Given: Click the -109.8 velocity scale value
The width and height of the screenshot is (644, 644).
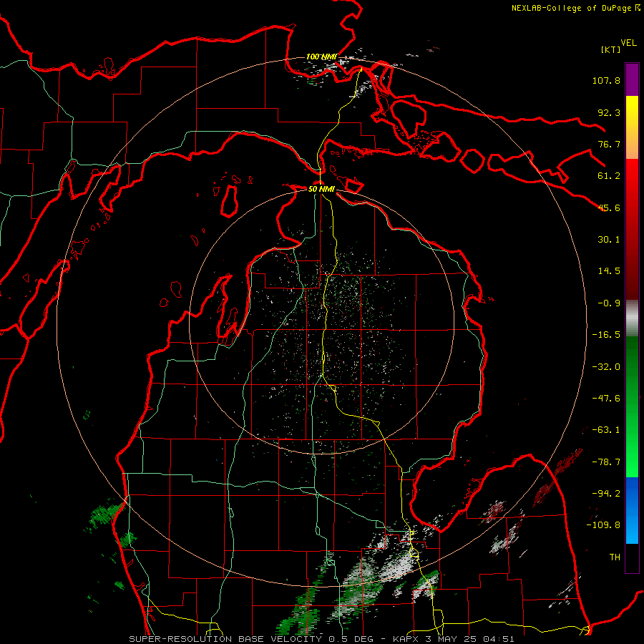Looking at the screenshot, I should [x=603, y=525].
